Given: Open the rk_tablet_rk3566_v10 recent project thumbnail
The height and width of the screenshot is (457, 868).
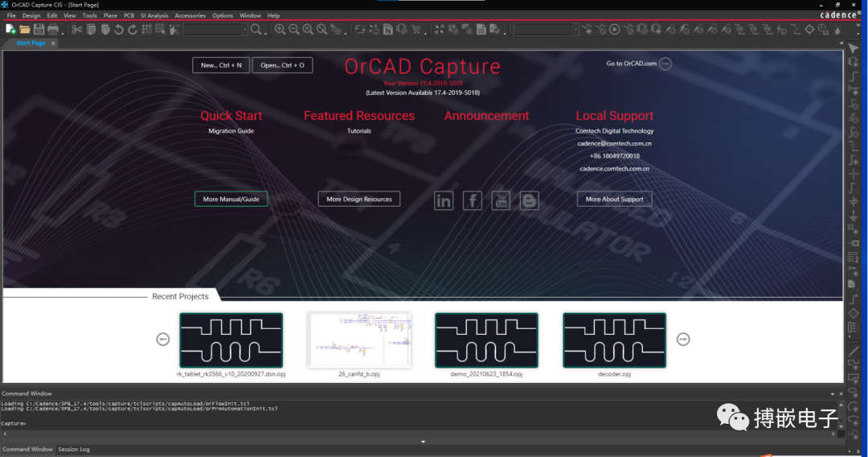Looking at the screenshot, I should 231,340.
